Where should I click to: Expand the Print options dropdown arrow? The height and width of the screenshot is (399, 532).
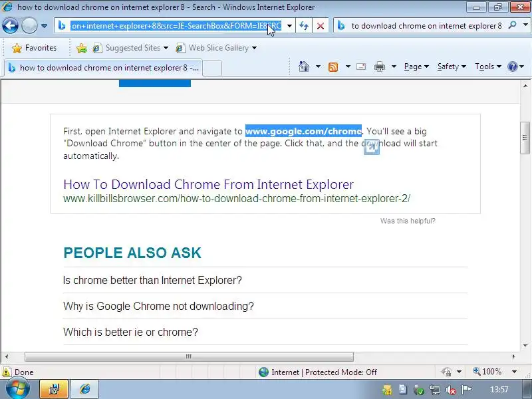pos(394,66)
